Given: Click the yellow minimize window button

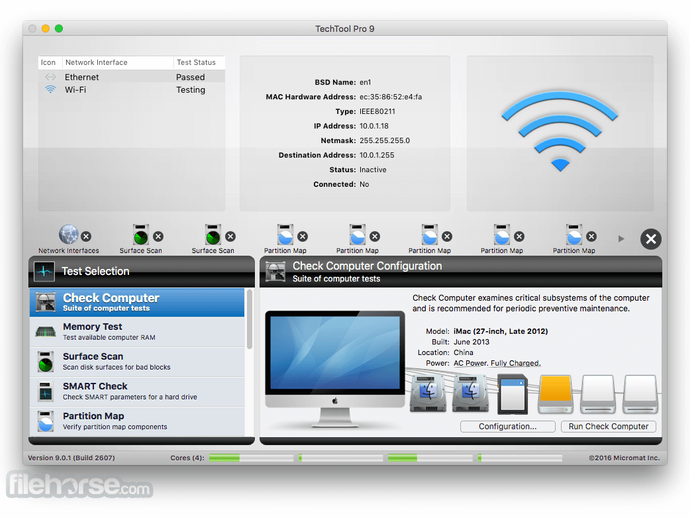Looking at the screenshot, I should point(45,29).
